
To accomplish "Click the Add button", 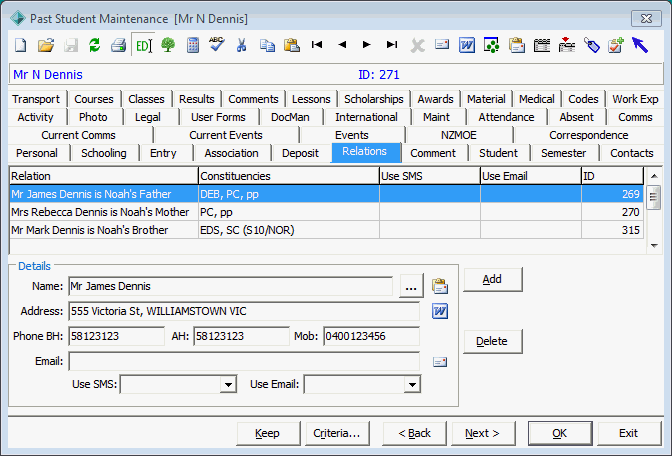I will pyautogui.click(x=492, y=279).
